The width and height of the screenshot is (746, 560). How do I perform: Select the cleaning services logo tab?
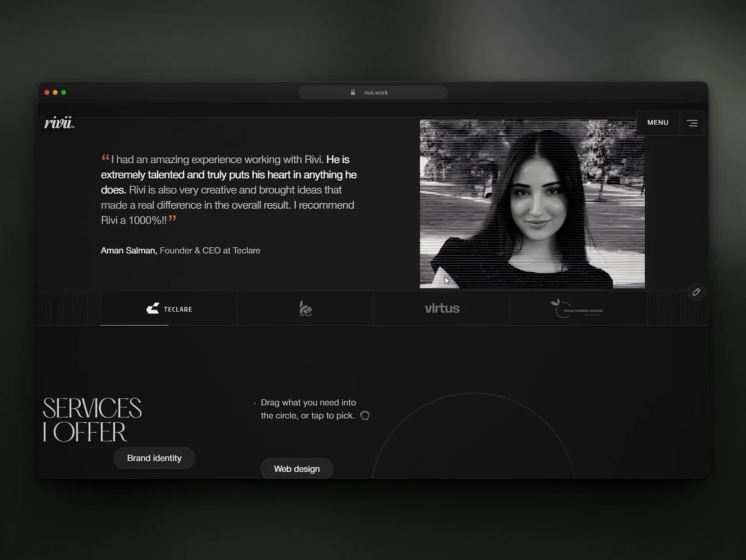pos(578,308)
